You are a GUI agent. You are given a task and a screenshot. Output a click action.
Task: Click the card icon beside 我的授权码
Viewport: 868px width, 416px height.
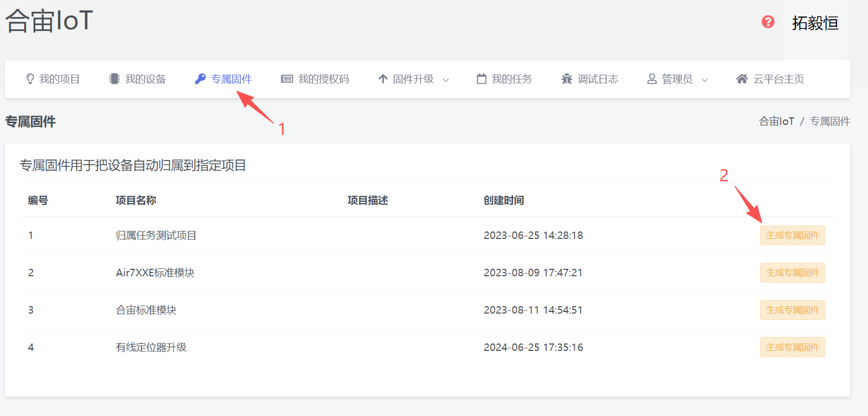point(287,79)
